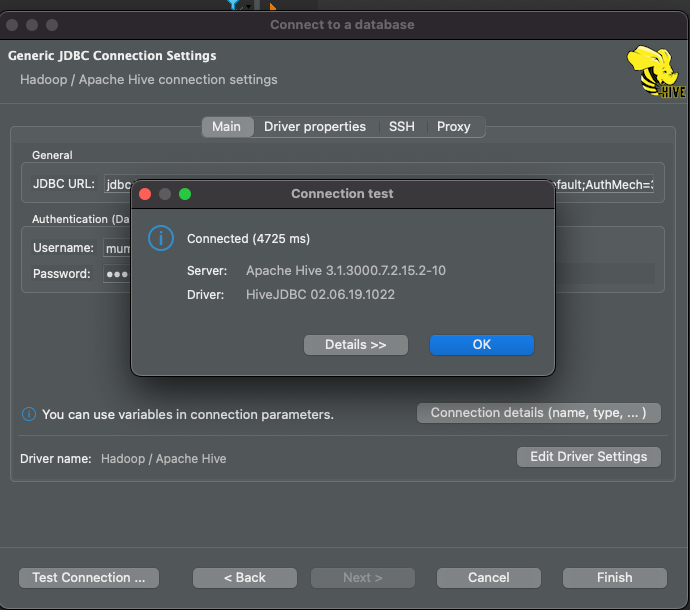The height and width of the screenshot is (610, 690).
Task: Click the Hive bee logo icon
Action: [x=656, y=72]
